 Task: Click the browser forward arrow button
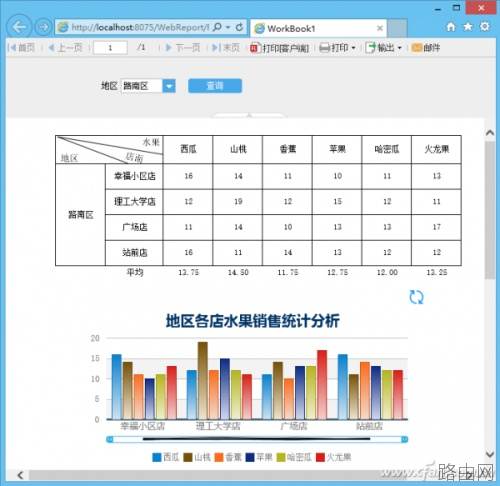pyautogui.click(x=43, y=27)
